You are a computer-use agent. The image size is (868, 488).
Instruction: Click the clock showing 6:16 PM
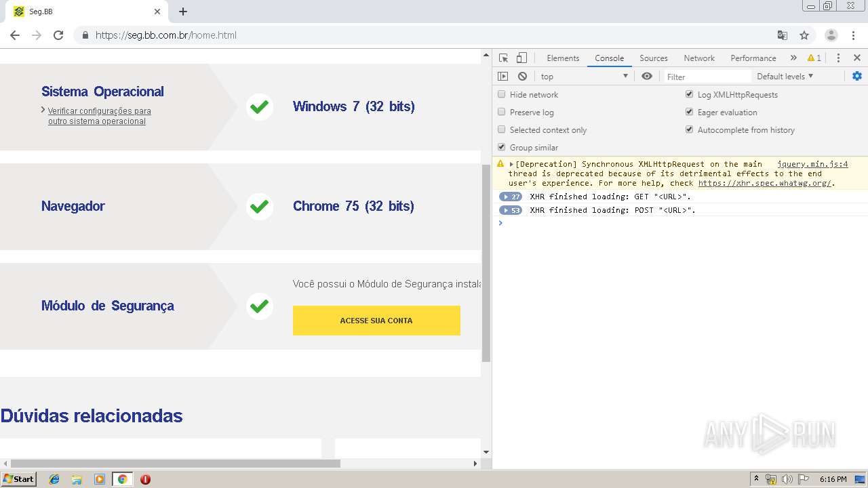pyautogui.click(x=833, y=479)
